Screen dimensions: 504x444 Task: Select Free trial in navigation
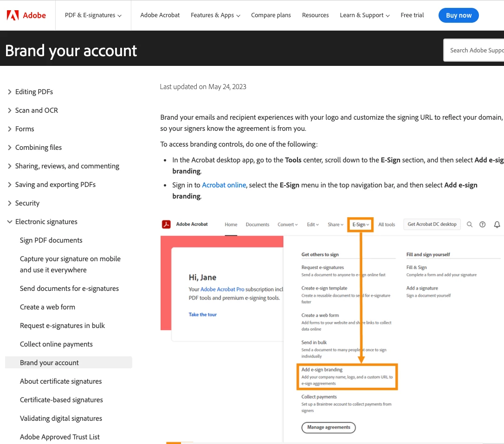coord(412,15)
